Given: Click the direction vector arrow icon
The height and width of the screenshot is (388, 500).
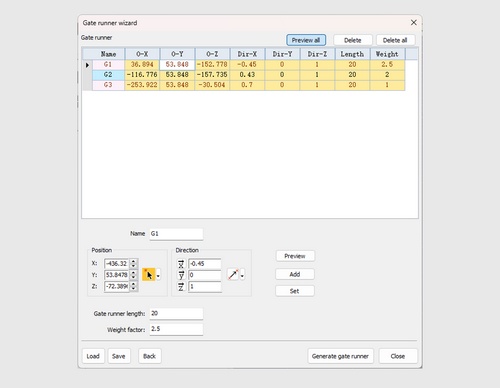Looking at the screenshot, I should [x=233, y=275].
